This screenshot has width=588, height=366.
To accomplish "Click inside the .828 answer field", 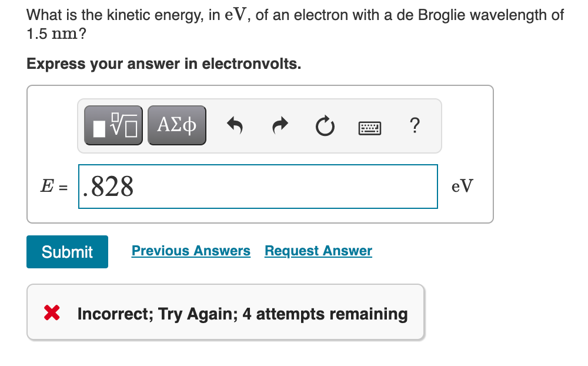I will (258, 186).
